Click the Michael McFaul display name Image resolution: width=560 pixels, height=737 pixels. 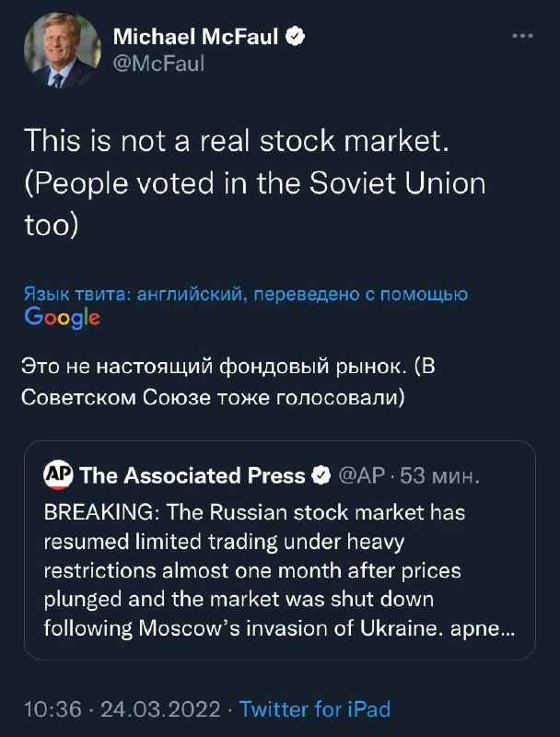(x=196, y=37)
